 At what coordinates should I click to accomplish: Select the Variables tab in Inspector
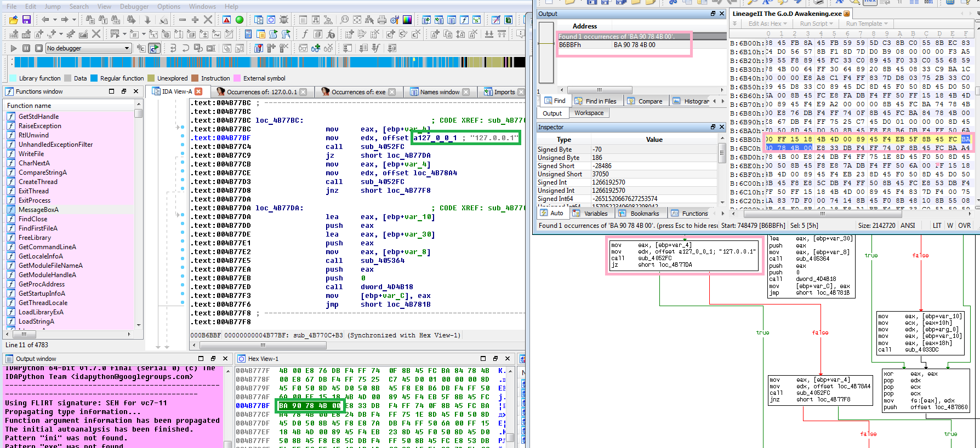pos(591,214)
